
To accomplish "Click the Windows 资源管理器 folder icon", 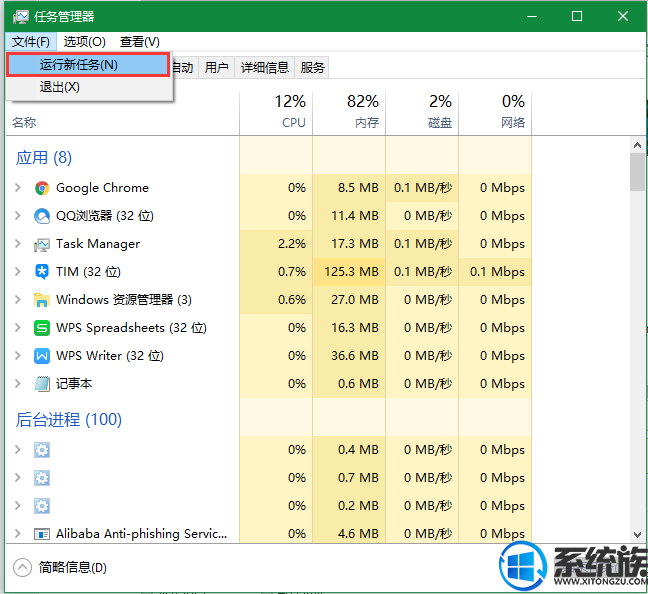I will click(x=42, y=300).
